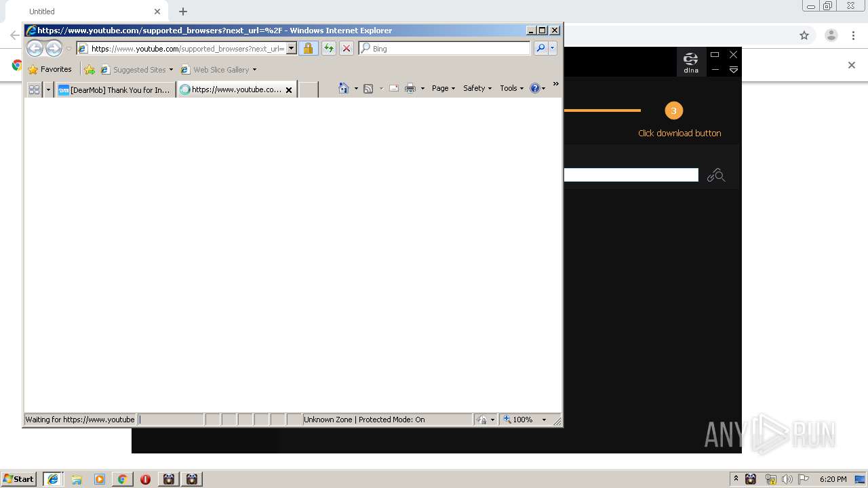Open the IE Help menu icon

click(x=537, y=88)
